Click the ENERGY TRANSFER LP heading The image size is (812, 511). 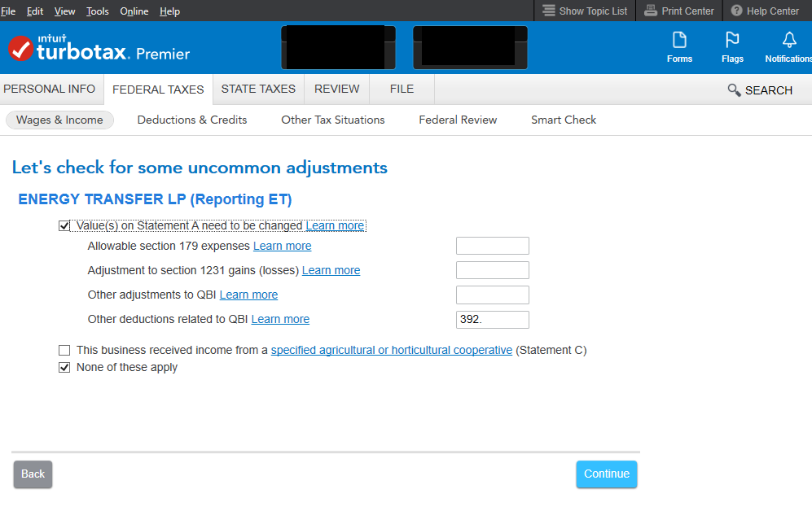(155, 199)
